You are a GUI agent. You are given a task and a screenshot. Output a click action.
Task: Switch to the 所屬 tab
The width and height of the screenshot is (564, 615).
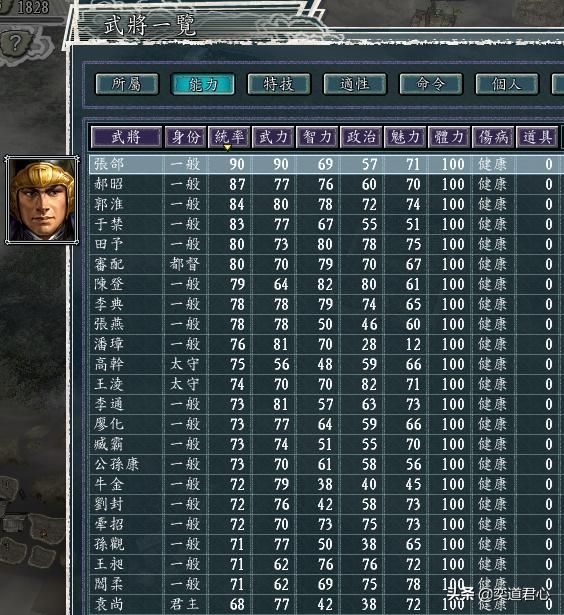(127, 84)
